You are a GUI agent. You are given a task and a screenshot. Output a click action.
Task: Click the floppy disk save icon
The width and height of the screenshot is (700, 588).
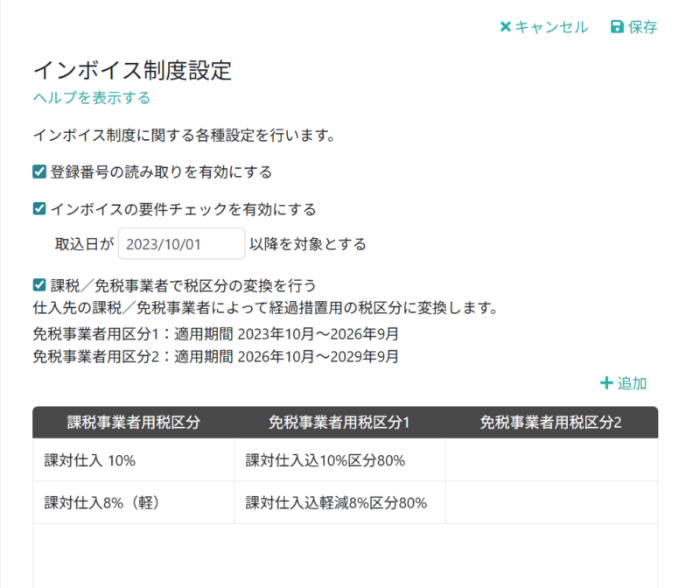pos(617,27)
